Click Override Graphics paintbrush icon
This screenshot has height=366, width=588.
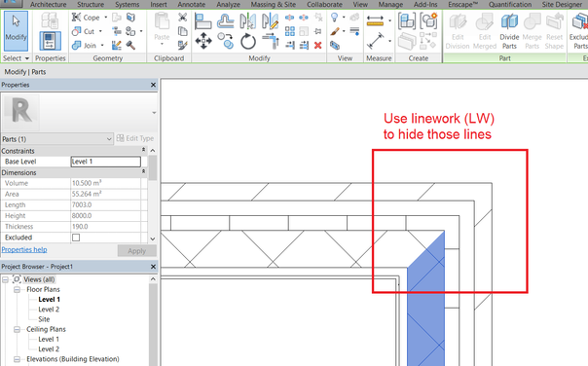(x=334, y=31)
